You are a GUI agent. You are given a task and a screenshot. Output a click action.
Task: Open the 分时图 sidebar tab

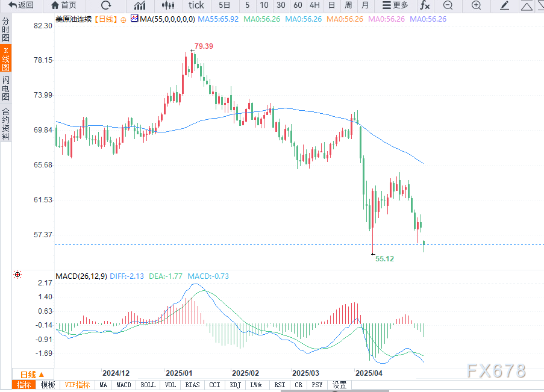[5, 30]
